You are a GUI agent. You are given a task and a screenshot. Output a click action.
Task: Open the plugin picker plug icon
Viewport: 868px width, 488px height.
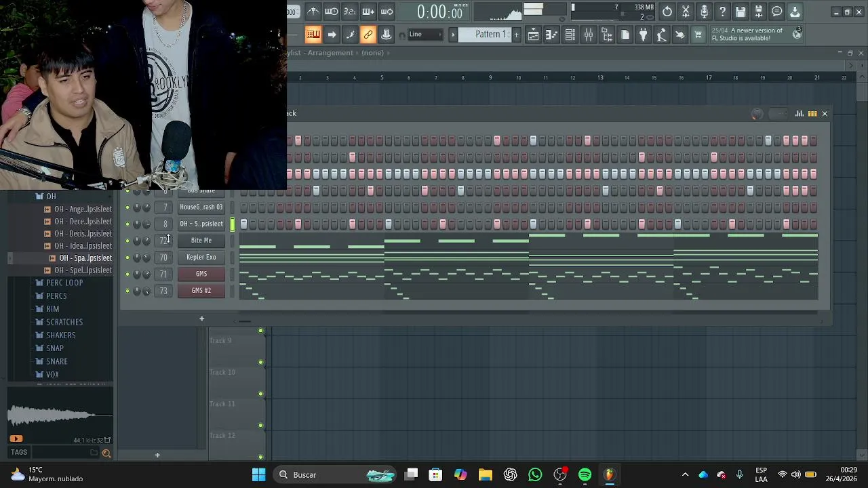pyautogui.click(x=644, y=35)
